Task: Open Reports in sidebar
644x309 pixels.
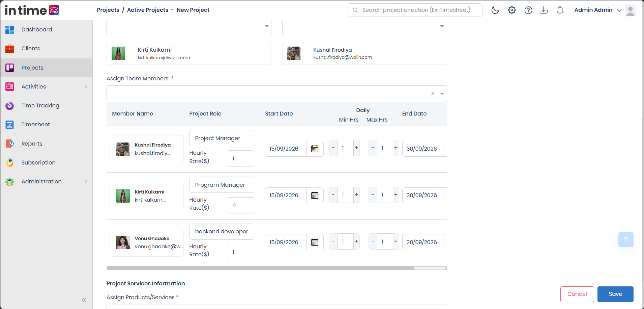Action: [x=47, y=144]
